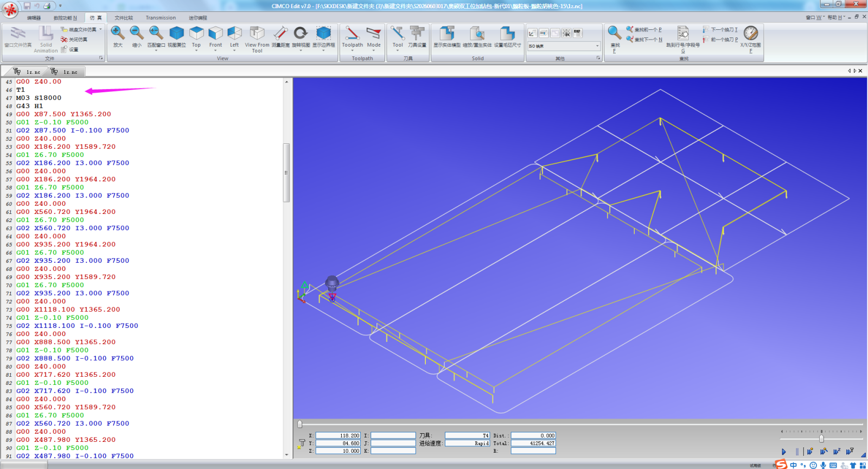The width and height of the screenshot is (868, 469).
Task: Start simulation with the play button
Action: point(783,452)
